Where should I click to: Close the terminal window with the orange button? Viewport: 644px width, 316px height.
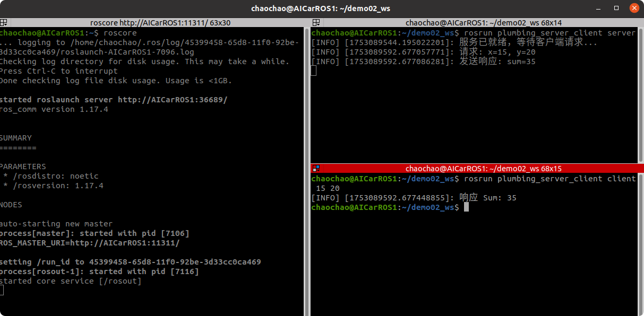[x=633, y=8]
